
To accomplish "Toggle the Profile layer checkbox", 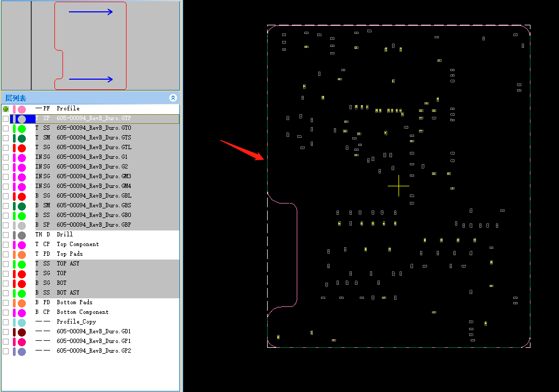I will 6,109.
